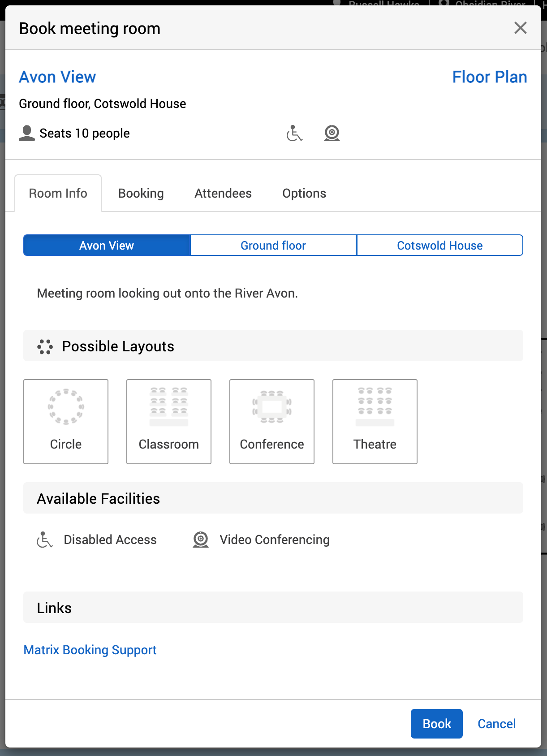Switch to the Cotswold House segment
Viewport: 547px width, 756px height.
click(x=439, y=246)
